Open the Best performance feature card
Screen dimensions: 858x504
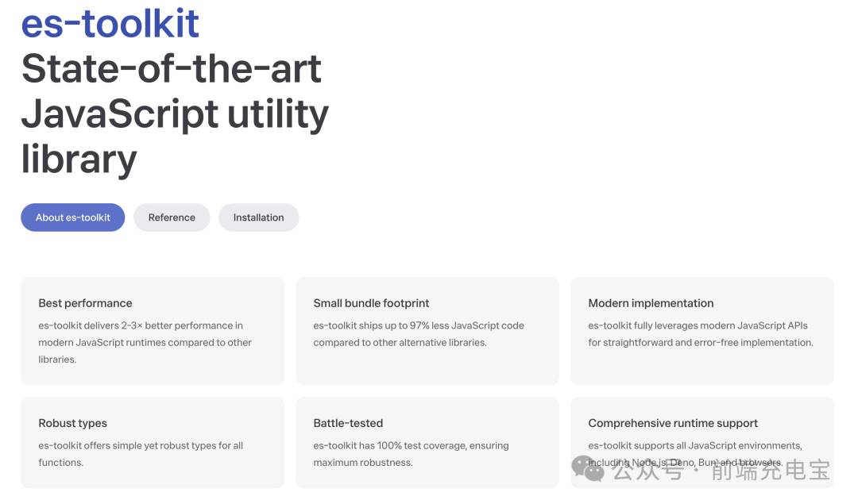point(153,331)
